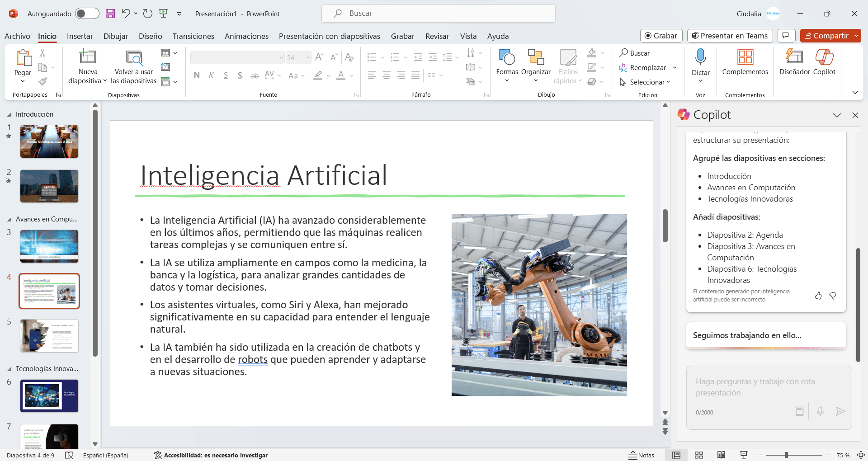Toggle the Notas pane
The height and width of the screenshot is (461, 868).
point(641,455)
